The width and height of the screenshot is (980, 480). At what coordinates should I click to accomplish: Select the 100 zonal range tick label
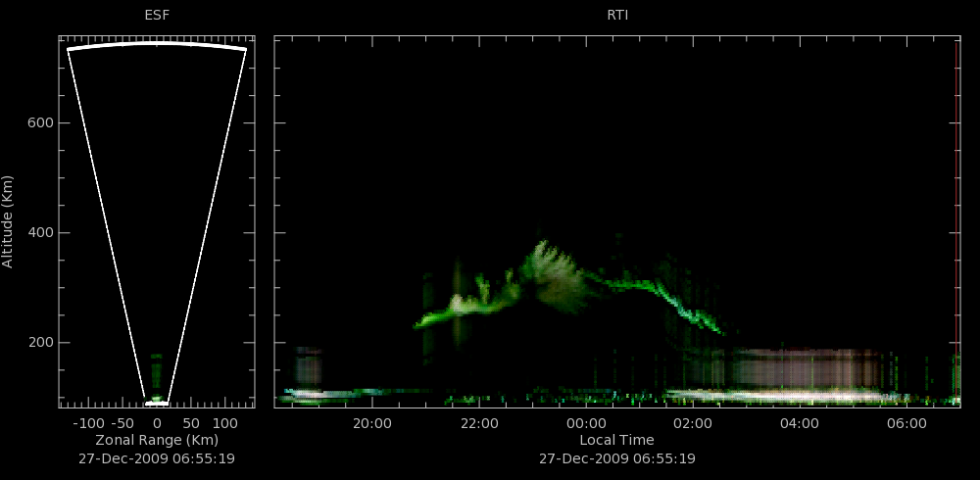point(225,424)
